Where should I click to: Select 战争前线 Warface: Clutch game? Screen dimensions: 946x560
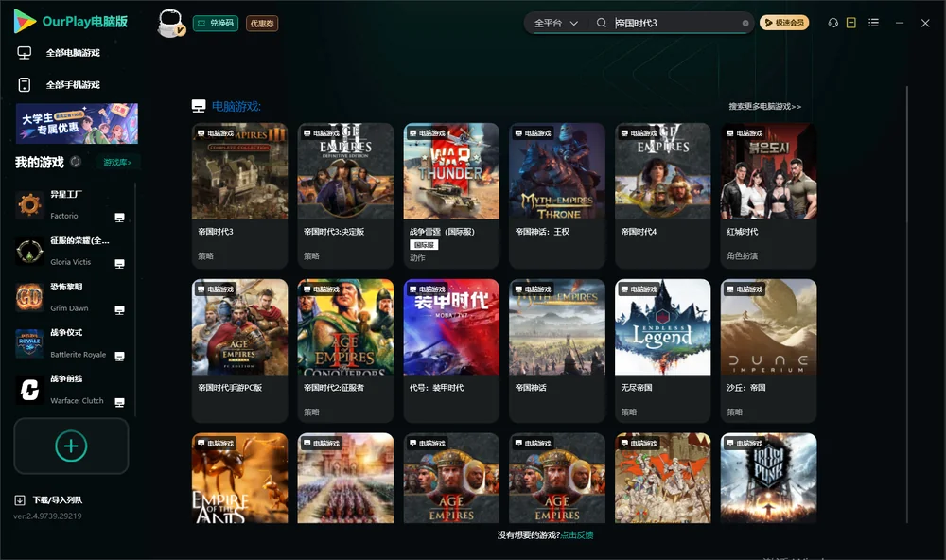[x=71, y=389]
